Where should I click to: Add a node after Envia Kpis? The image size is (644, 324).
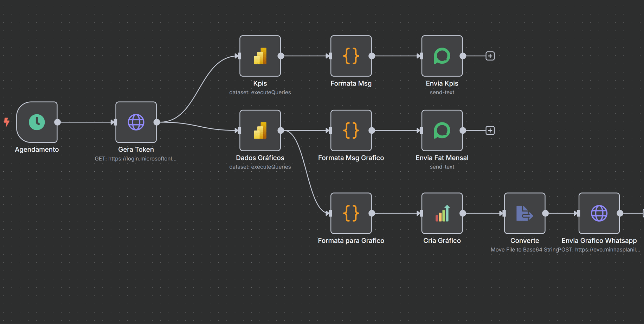click(490, 56)
